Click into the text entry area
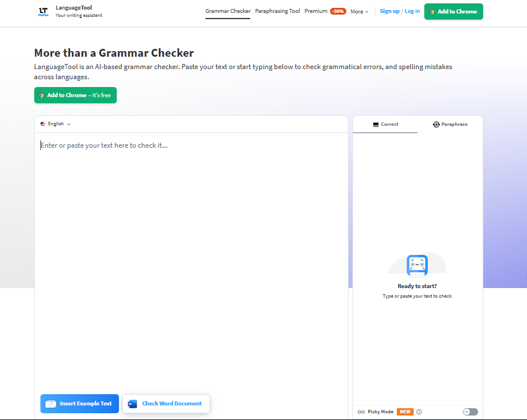 pyautogui.click(x=191, y=253)
